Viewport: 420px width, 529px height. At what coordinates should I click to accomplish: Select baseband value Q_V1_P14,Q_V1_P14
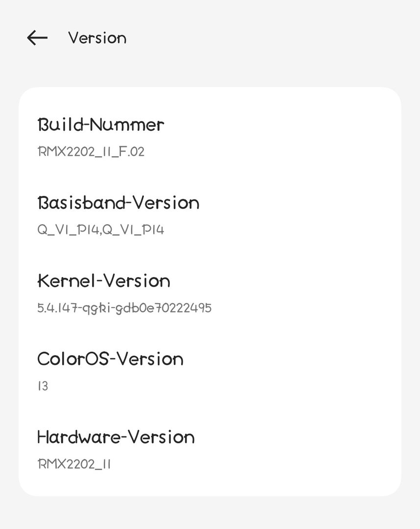click(101, 230)
